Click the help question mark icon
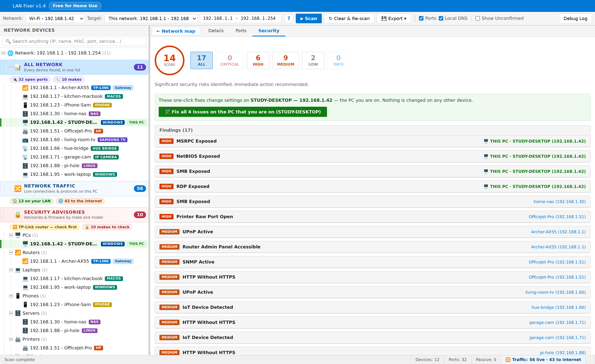This screenshot has height=364, width=595. click(x=289, y=18)
